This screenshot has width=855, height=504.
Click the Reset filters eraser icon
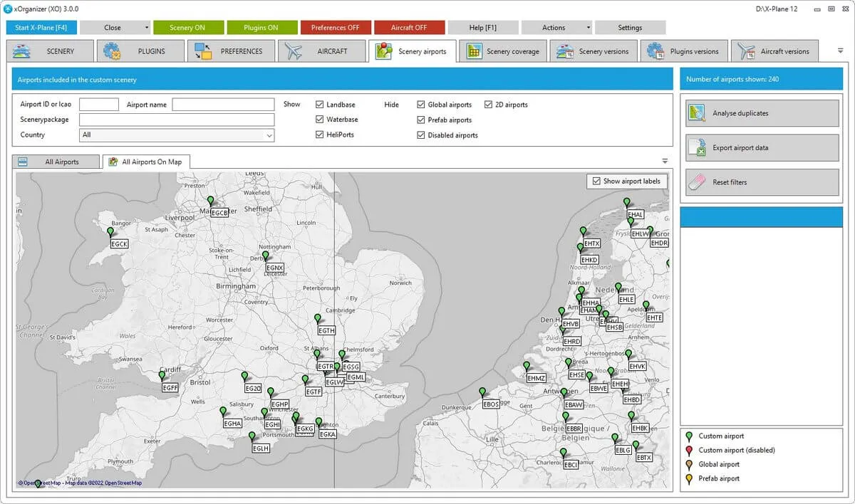click(x=697, y=182)
